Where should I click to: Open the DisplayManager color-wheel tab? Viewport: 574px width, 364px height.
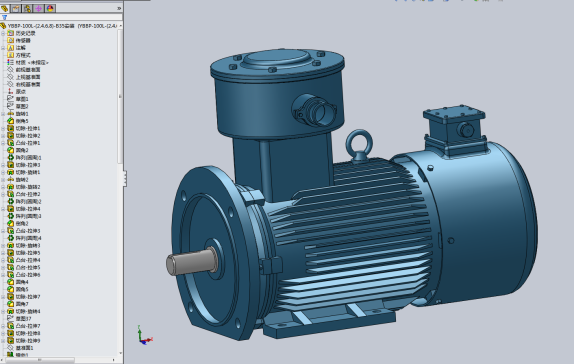tap(50, 8)
